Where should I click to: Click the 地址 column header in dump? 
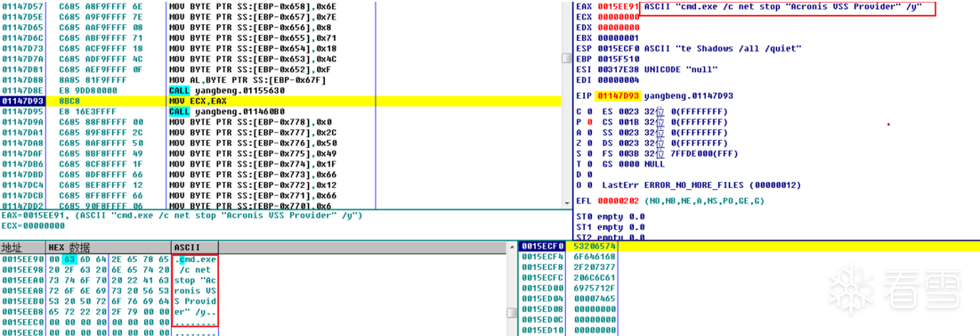tap(22, 247)
